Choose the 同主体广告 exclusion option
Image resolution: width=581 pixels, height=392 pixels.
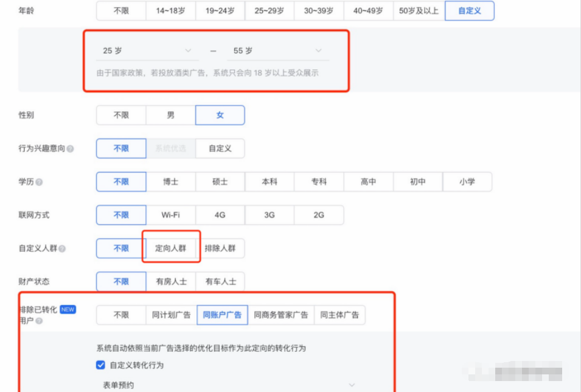coord(339,315)
